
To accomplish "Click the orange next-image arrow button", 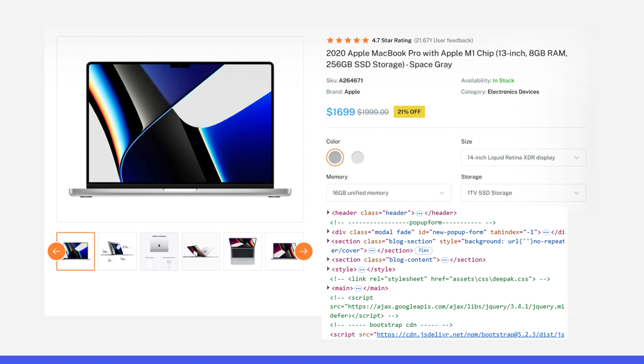I will (304, 251).
